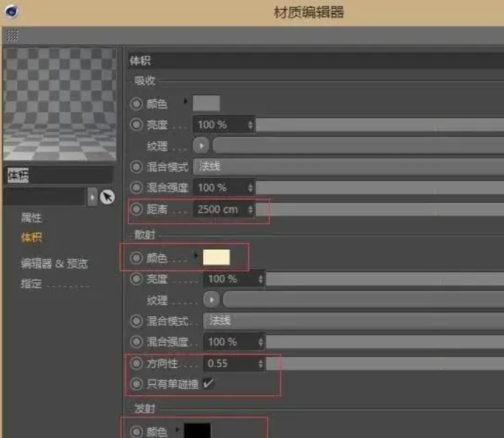Screen dimensions: 504x438
Task: Select the 属性 item in left list
Action: tap(31, 218)
